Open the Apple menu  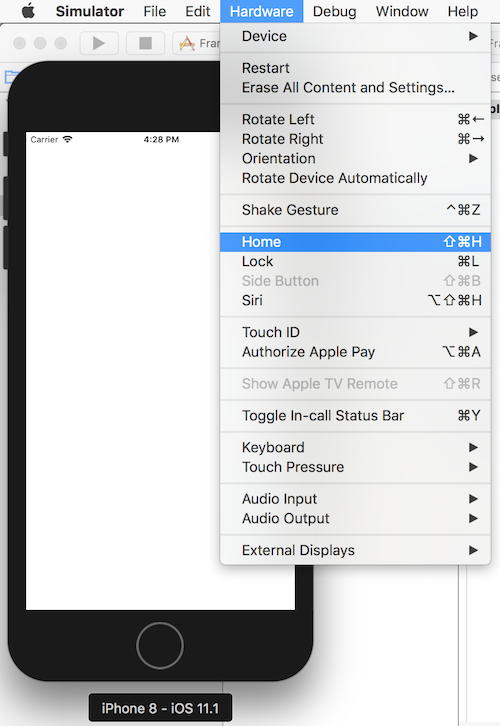tap(28, 11)
